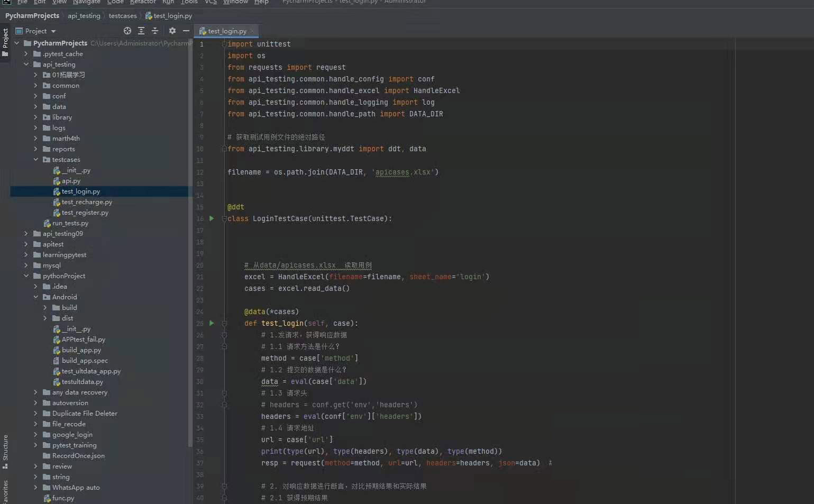Viewport: 814px width, 504px height.
Task: Place cursor on 'apicases.xlsx' string in code
Action: tap(405, 172)
